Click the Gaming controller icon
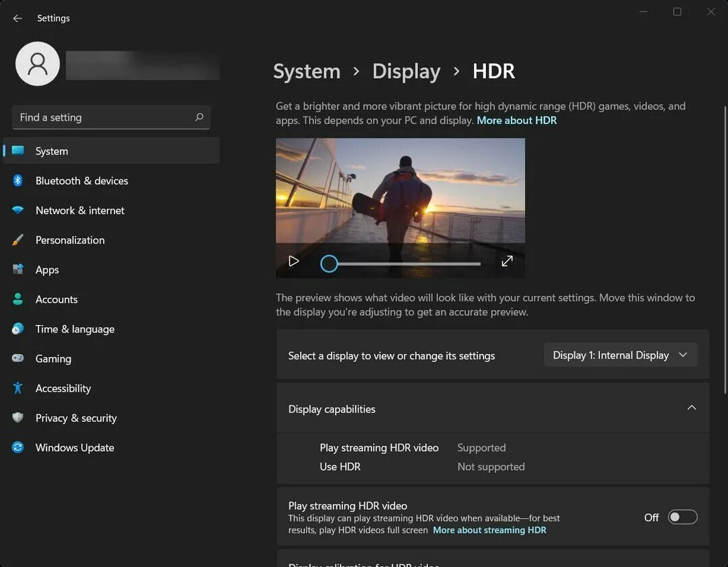The image size is (728, 567). (18, 358)
